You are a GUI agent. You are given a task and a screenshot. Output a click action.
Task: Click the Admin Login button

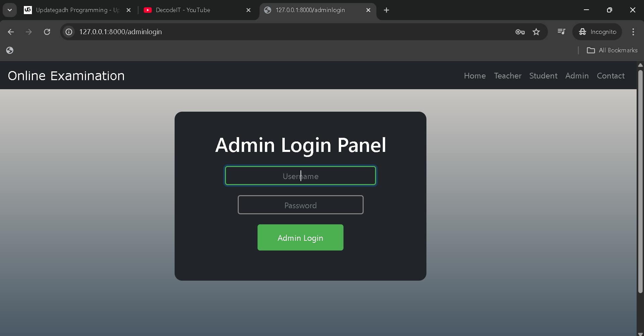coord(300,237)
